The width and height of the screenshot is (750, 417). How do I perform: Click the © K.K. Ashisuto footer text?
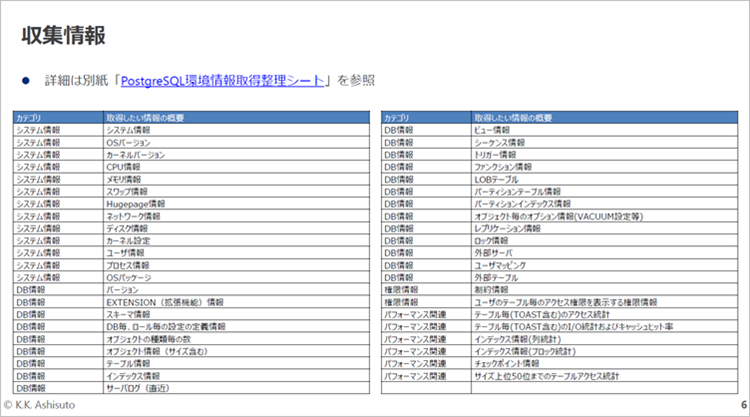click(x=39, y=405)
